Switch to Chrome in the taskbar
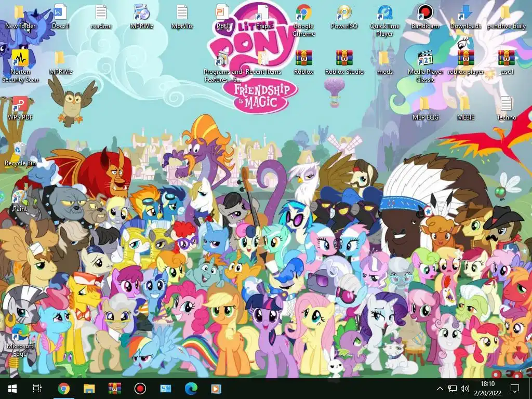This screenshot has width=532, height=399. tap(64, 389)
